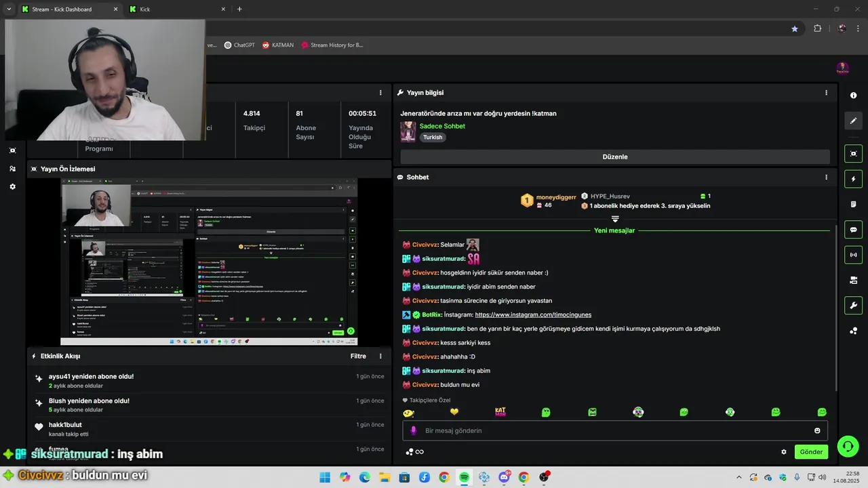This screenshot has width=868, height=488.
Task: Click the green Gönder send button
Action: pos(811,452)
